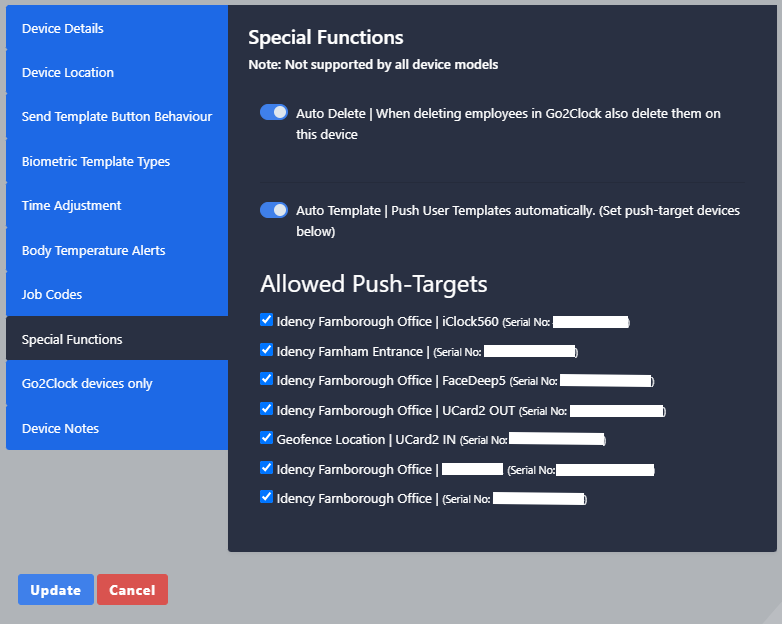Go to the Time Adjustment tab
The height and width of the screenshot is (624, 782).
pos(117,206)
